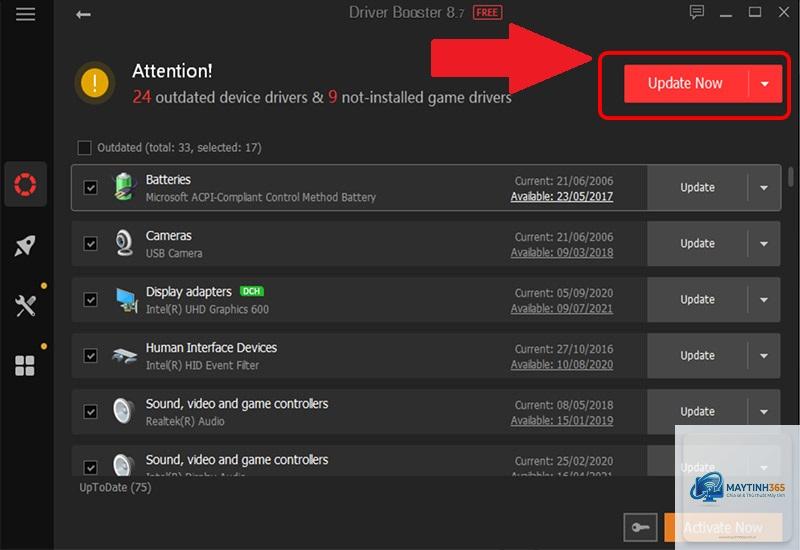Click the Display adapters icon
This screenshot has width=800, height=550.
click(126, 299)
